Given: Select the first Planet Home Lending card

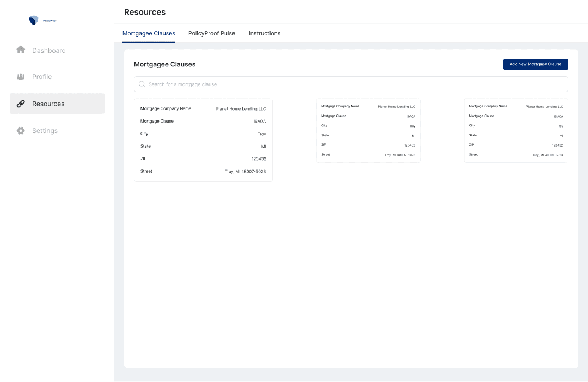Looking at the screenshot, I should point(203,140).
